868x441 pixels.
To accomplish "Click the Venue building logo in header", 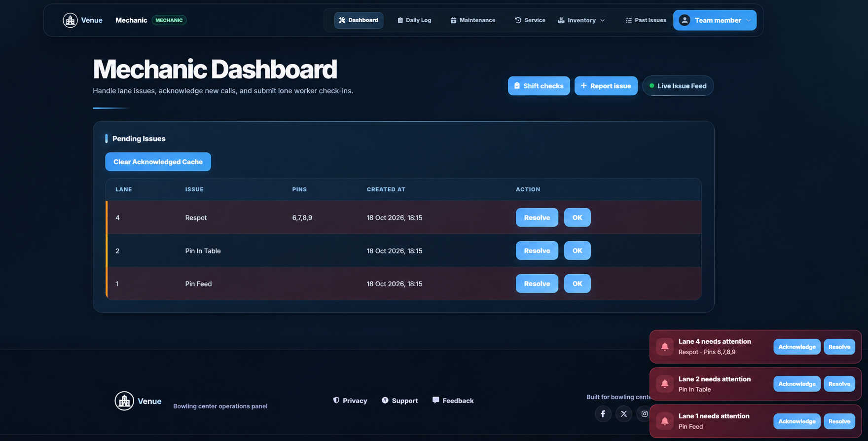I will click(x=70, y=20).
